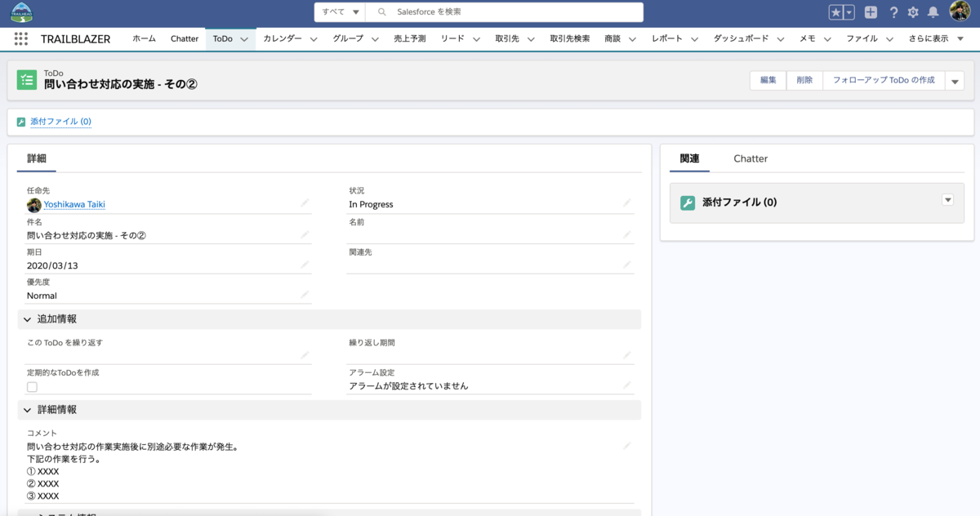Click the Salesforce search input field
Image resolution: width=980 pixels, height=516 pixels.
point(490,12)
